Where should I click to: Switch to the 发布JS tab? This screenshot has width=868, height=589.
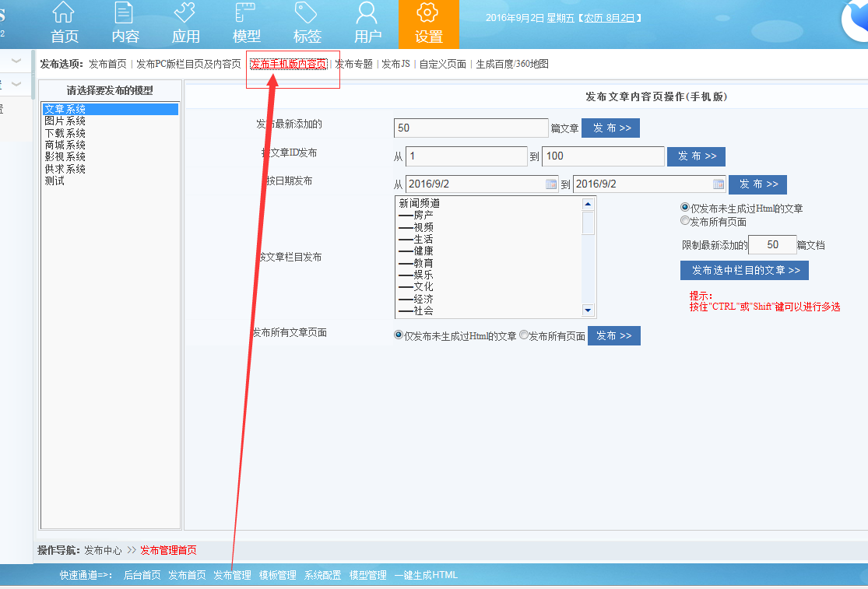(398, 65)
